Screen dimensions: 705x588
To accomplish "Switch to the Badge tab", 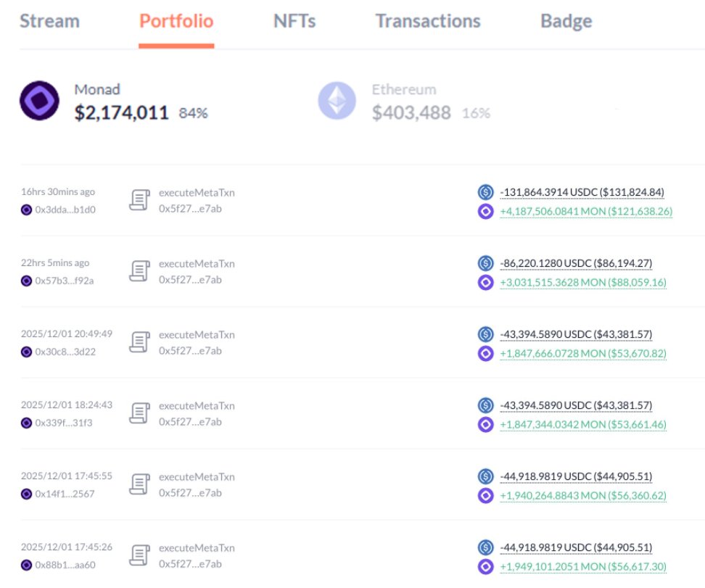I will click(x=566, y=21).
